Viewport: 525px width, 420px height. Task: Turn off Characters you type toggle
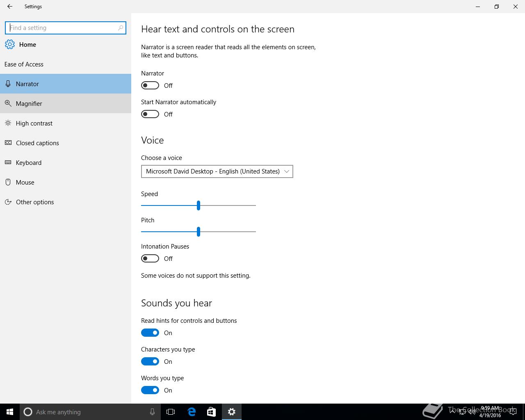150,361
